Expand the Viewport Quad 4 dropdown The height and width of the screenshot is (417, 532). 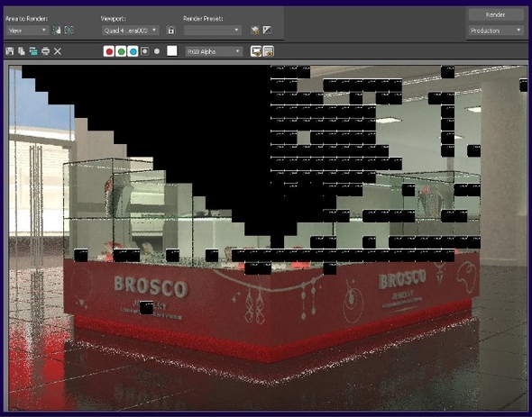[x=130, y=31]
